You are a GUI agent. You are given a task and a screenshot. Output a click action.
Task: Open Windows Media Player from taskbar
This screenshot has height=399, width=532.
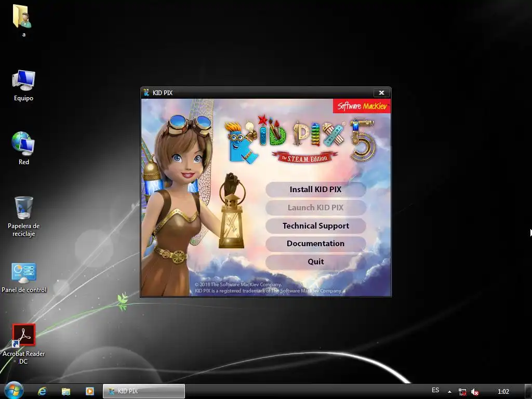point(89,391)
